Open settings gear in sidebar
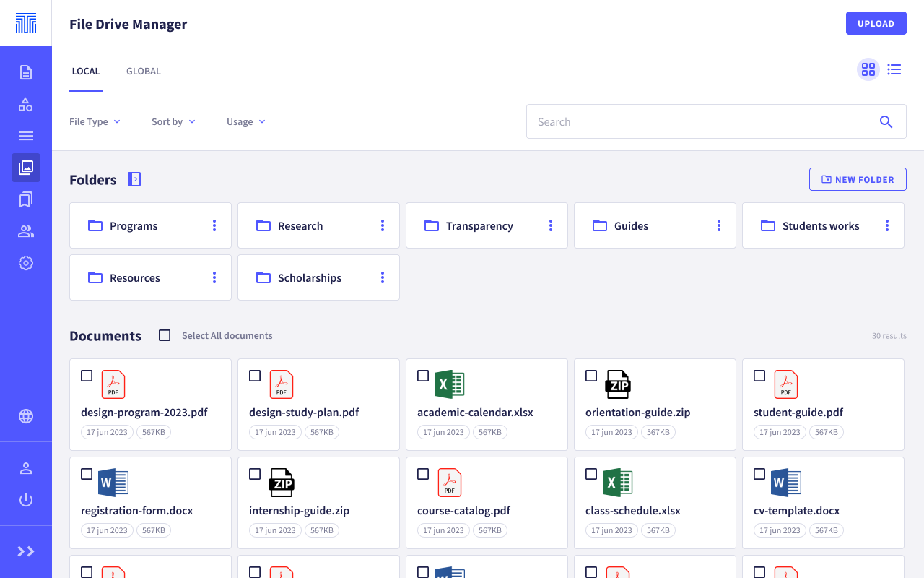 click(x=26, y=263)
